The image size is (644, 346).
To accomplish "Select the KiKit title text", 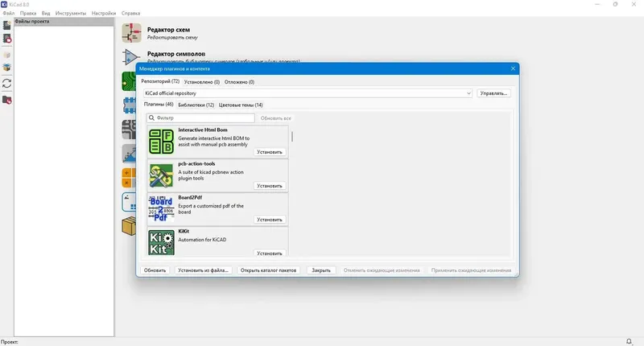I will pyautogui.click(x=184, y=231).
